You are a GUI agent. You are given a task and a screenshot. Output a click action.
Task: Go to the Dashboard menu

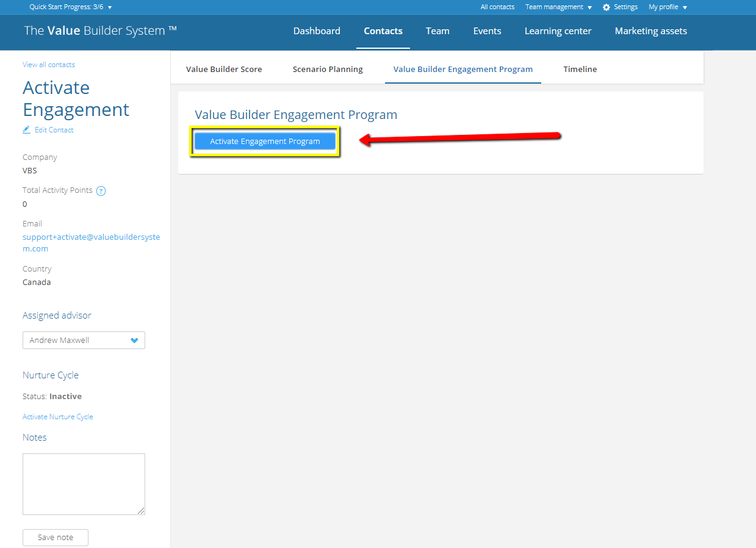click(x=317, y=31)
